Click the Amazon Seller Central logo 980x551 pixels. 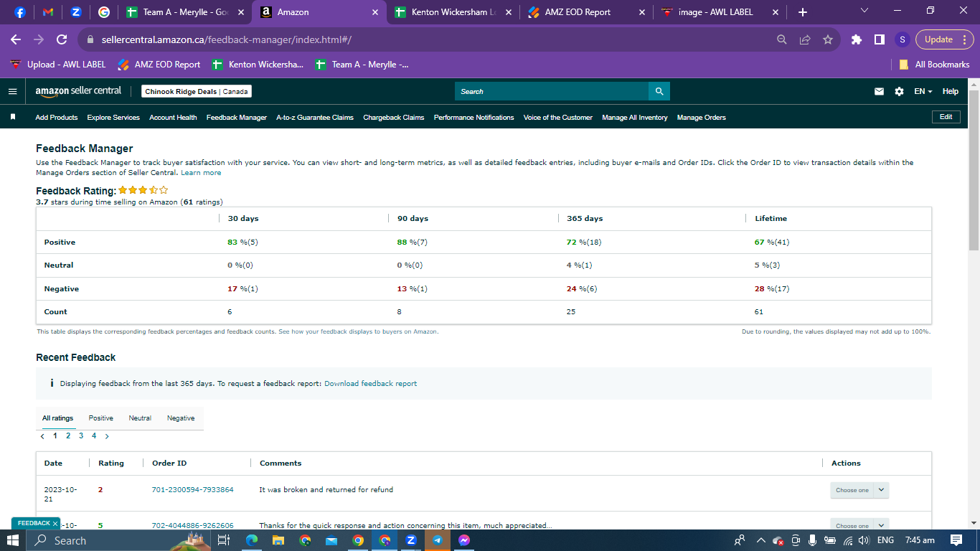point(78,91)
